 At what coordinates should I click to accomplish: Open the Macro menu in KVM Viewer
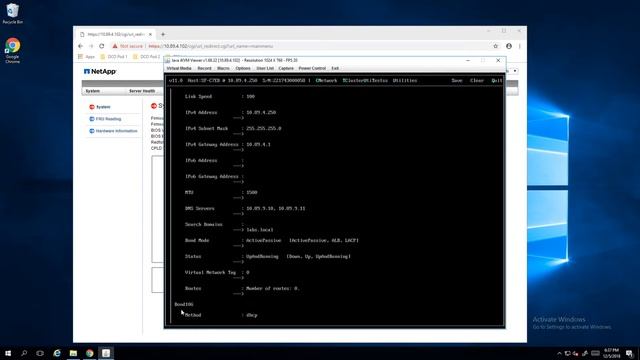click(x=223, y=68)
